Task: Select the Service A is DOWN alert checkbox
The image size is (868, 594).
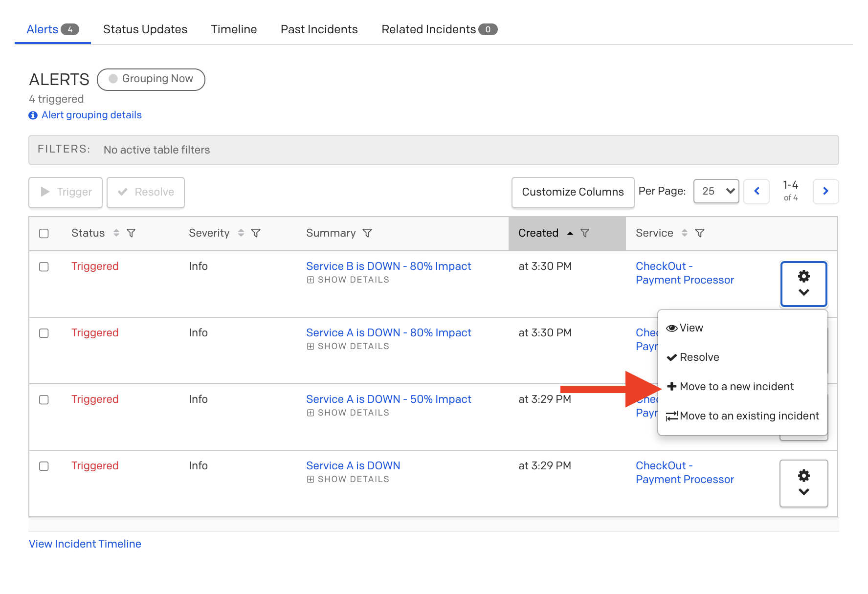Action: (44, 466)
